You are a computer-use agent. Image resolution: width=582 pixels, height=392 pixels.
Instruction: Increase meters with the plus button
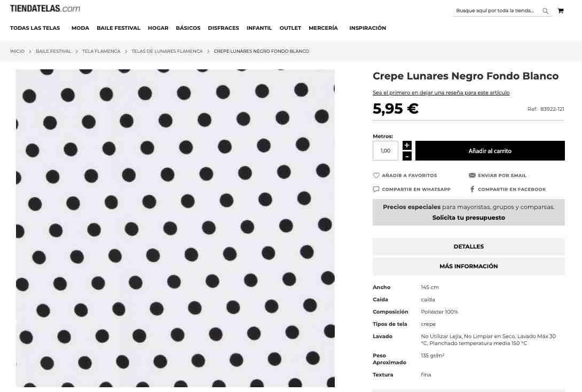[407, 146]
